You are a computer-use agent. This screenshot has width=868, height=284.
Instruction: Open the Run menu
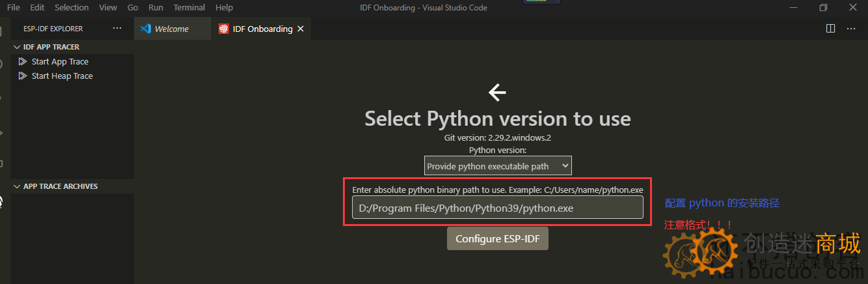tap(156, 7)
